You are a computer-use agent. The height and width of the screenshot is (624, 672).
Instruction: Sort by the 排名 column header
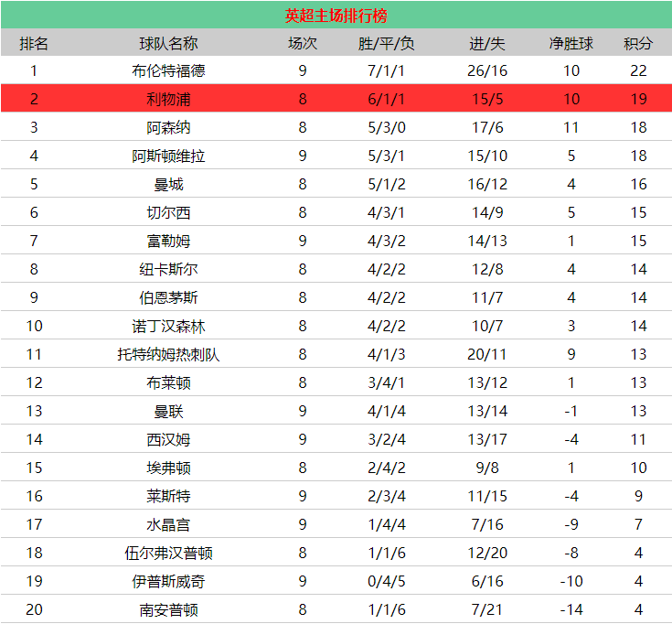[x=34, y=43]
